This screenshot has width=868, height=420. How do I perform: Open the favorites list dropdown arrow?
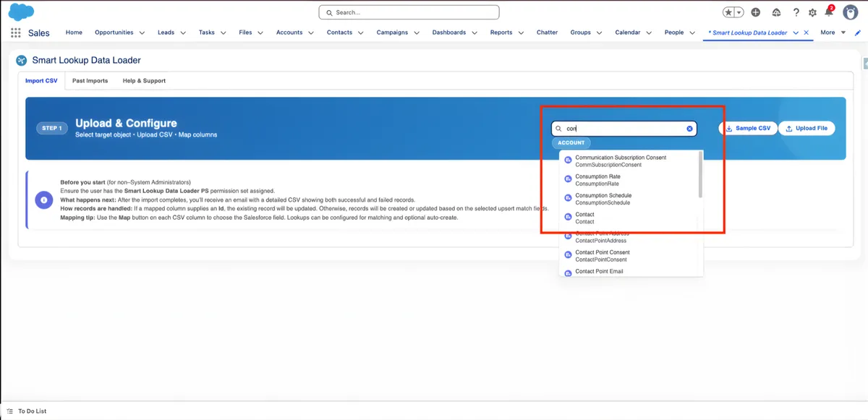739,12
